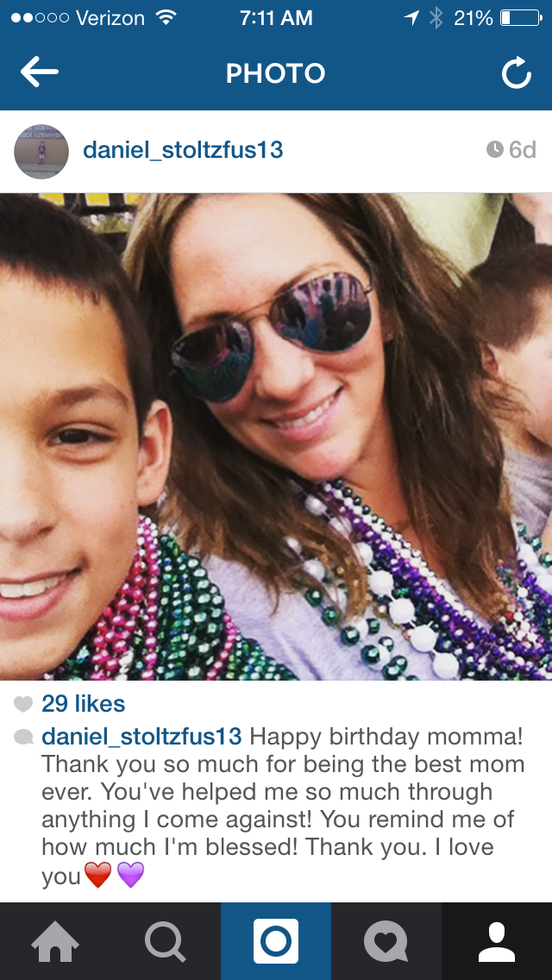The image size is (552, 980).
Task: Tap daniel_stoltzfus13 username in the caption
Action: coord(142,737)
